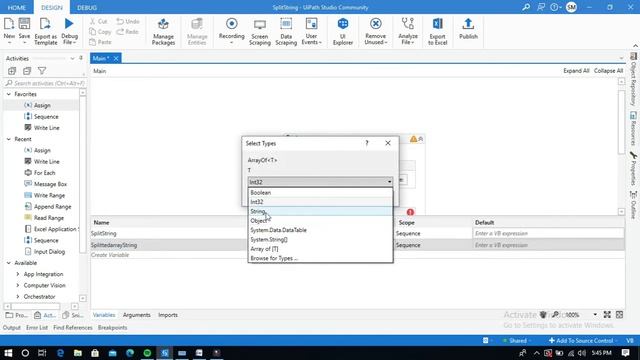Image resolution: width=640 pixels, height=360 pixels.
Task: Open the feedback icon in title bar
Action: click(541, 7)
